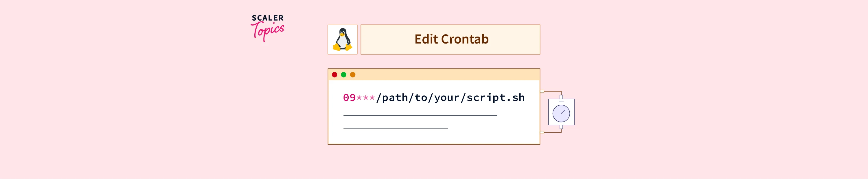Select the lower connector square on window edge
The image size is (868, 179).
tap(542, 132)
